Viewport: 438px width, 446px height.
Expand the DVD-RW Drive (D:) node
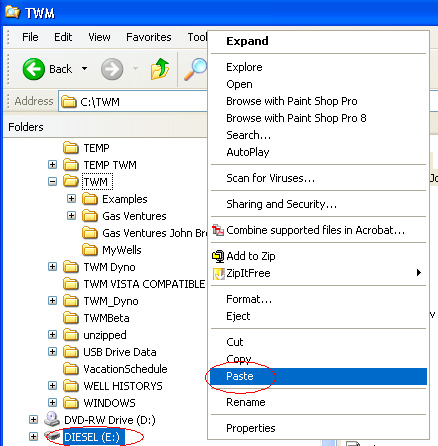coord(33,420)
